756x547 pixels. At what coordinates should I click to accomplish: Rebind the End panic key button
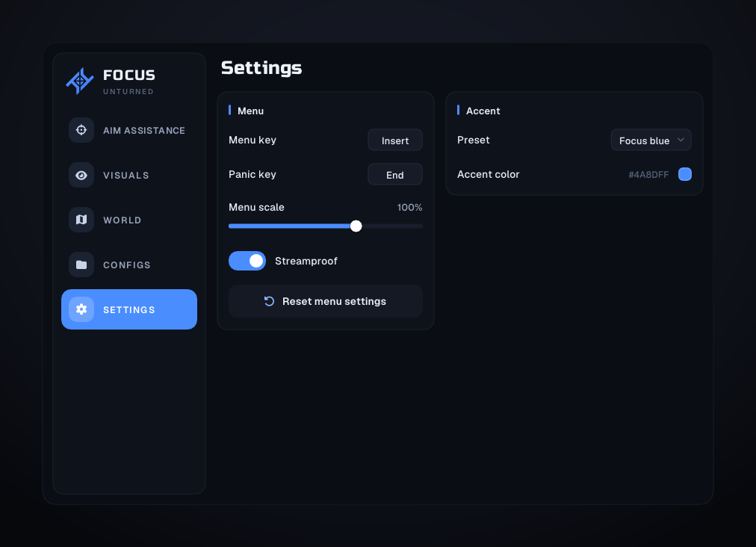pyautogui.click(x=395, y=175)
